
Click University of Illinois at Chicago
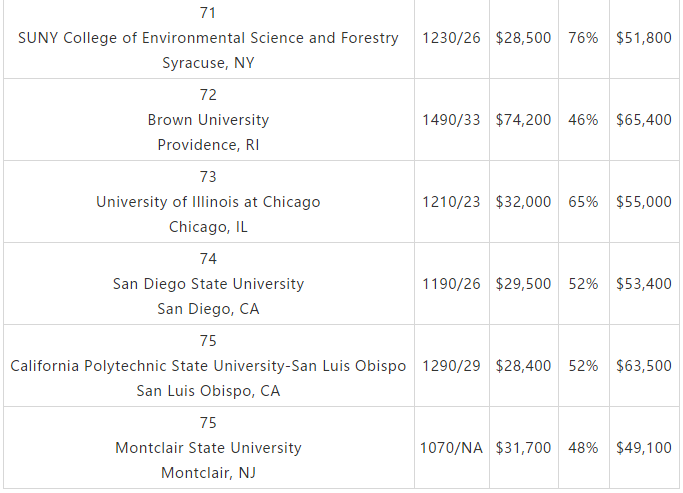[208, 202]
